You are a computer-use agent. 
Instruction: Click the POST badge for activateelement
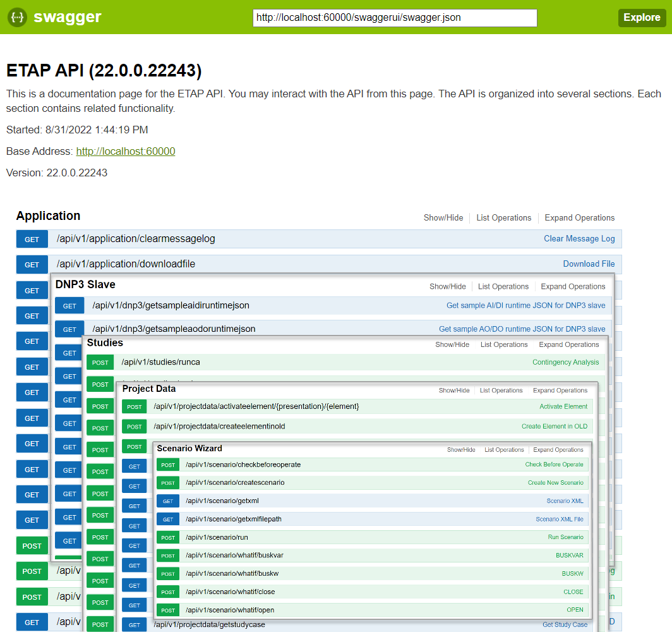[134, 406]
